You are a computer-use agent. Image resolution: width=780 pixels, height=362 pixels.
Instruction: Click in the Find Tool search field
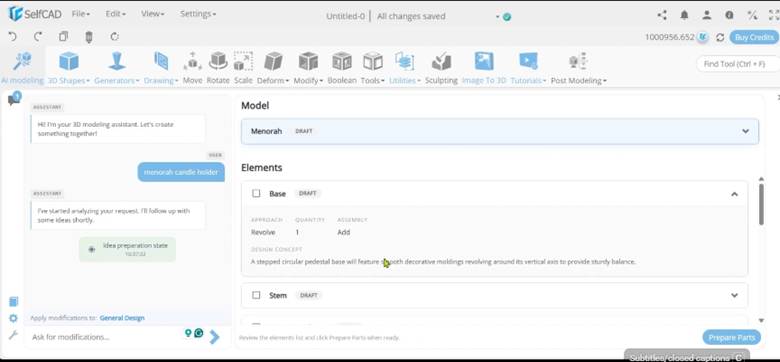[737, 64]
